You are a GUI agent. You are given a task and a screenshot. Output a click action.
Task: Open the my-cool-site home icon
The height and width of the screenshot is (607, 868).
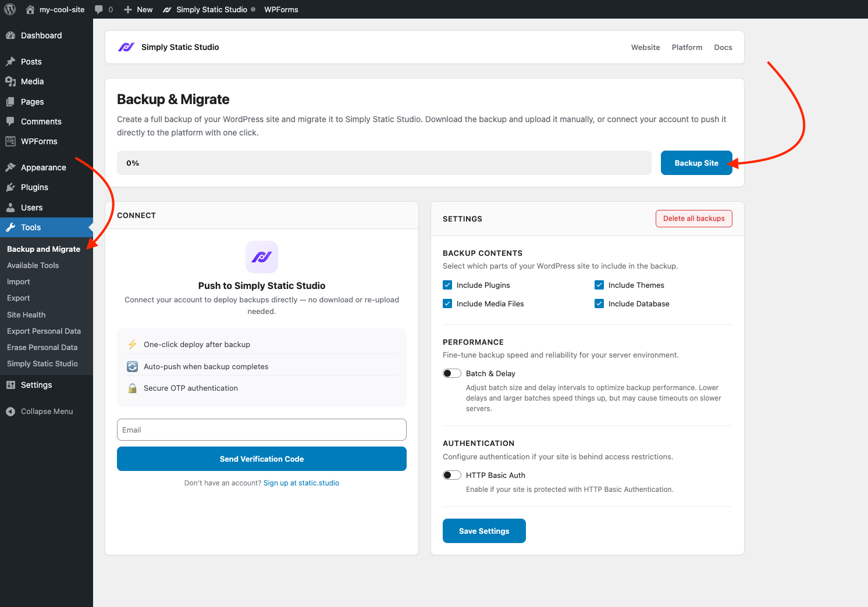(x=30, y=9)
